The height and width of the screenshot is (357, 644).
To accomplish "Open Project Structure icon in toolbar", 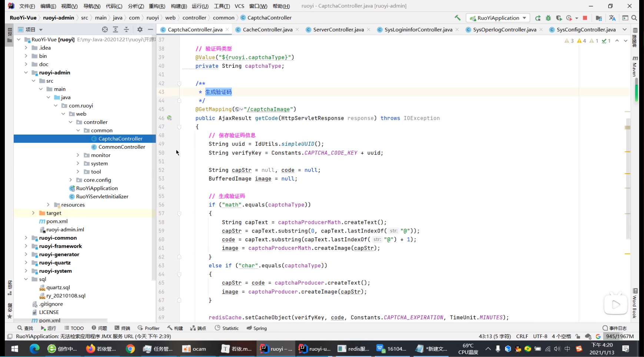I will 599,18.
